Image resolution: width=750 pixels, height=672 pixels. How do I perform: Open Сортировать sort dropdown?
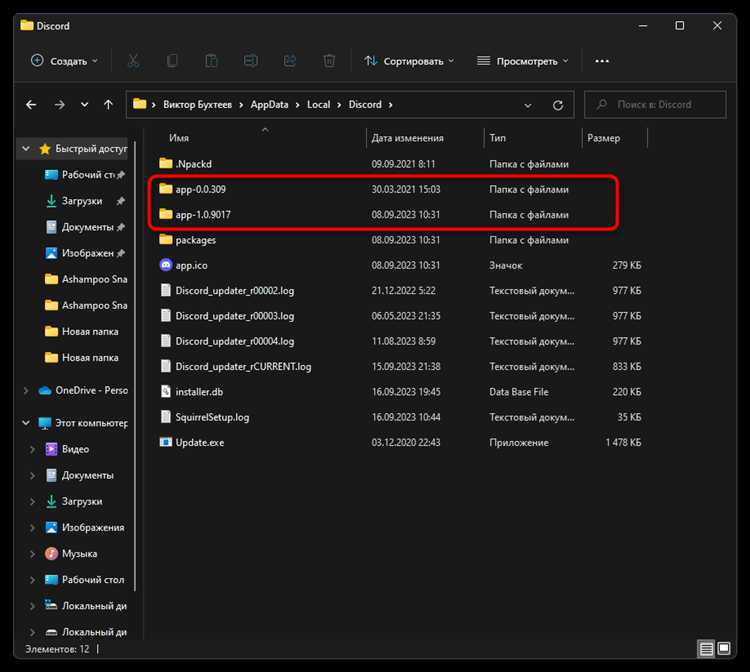point(409,61)
